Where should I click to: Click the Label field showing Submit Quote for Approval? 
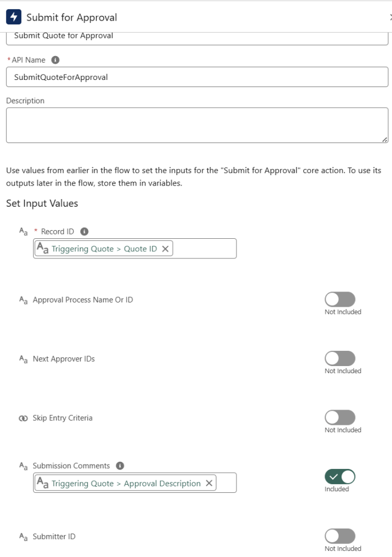[x=197, y=37]
